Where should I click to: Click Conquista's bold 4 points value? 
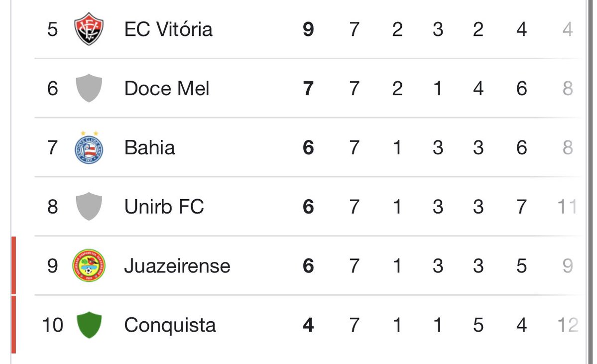click(308, 325)
